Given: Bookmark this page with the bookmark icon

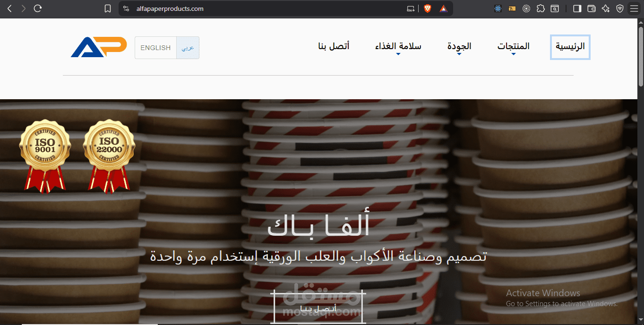Looking at the screenshot, I should click(x=108, y=9).
